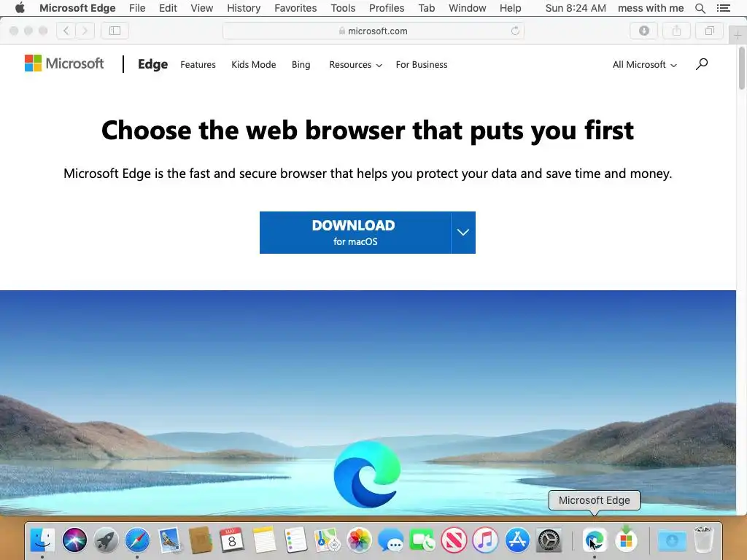Expand the Resources dropdown menu

(355, 65)
